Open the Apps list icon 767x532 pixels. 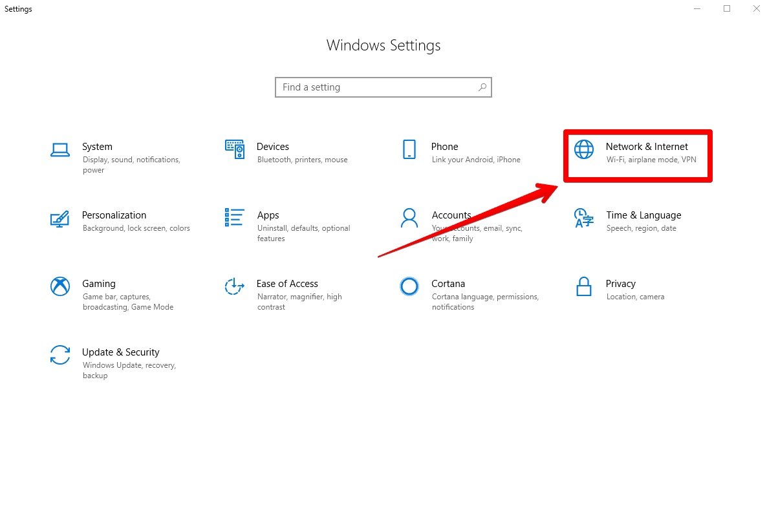coord(234,218)
